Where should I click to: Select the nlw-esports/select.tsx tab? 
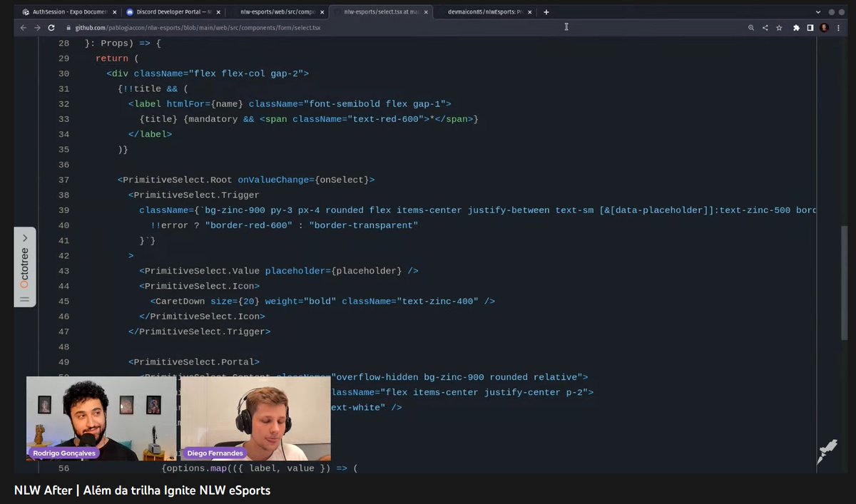(382, 12)
